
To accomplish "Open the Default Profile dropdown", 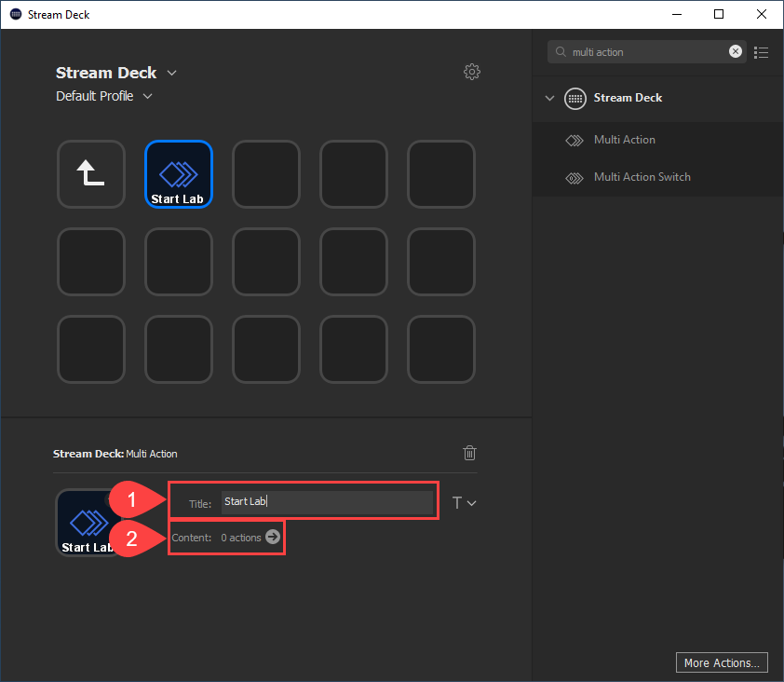I will click(x=147, y=96).
